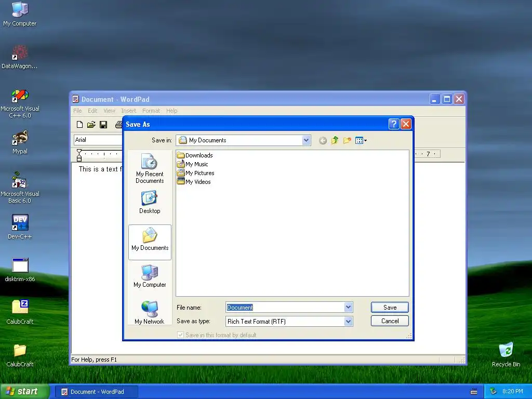Create a new folder in Save As

tap(347, 140)
